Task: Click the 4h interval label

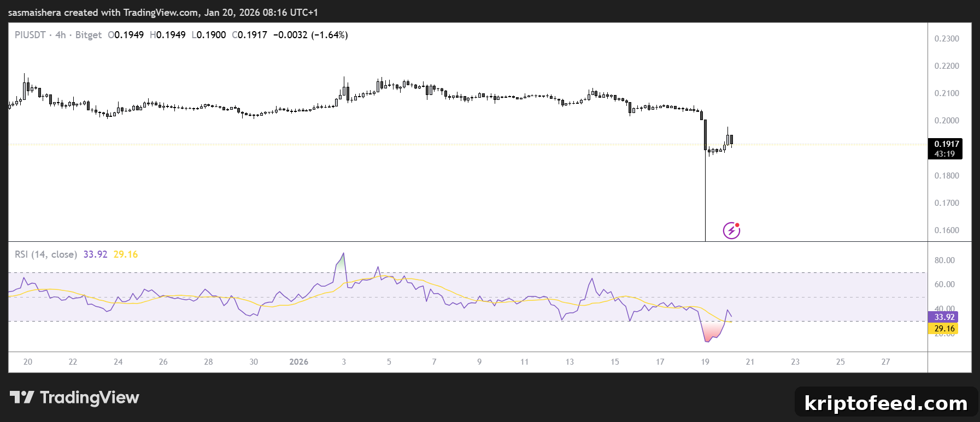Action: (x=61, y=35)
